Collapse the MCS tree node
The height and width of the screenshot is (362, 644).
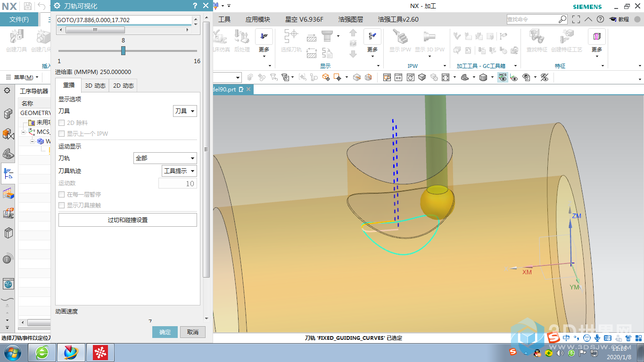coord(24,132)
